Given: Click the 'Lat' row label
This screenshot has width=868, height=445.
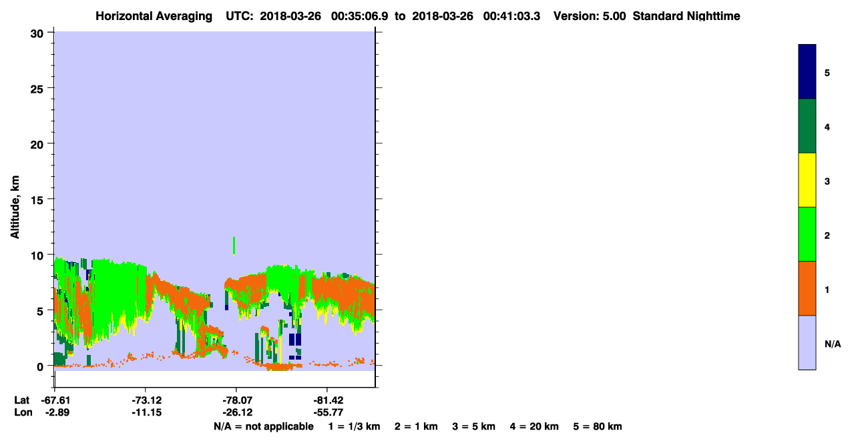Looking at the screenshot, I should 21,400.
